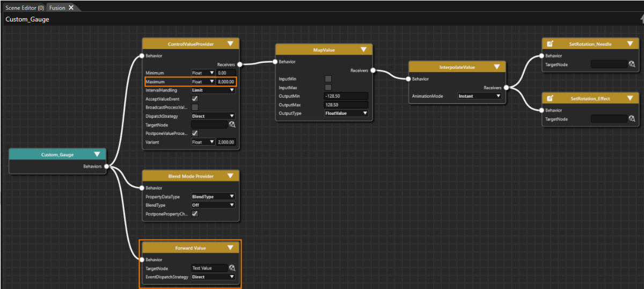Viewport: 644px width, 289px height.
Task: Browse TargetNode in ControlValueProvider via magnifier icon
Action: (x=232, y=125)
